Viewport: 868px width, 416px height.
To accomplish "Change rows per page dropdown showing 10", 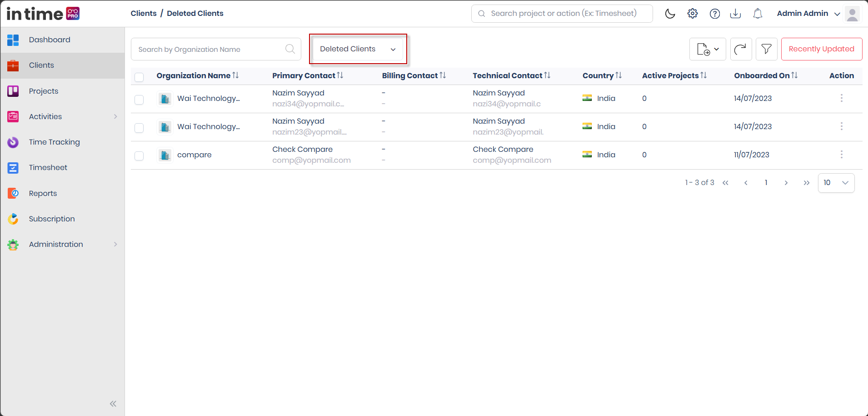I will point(836,183).
